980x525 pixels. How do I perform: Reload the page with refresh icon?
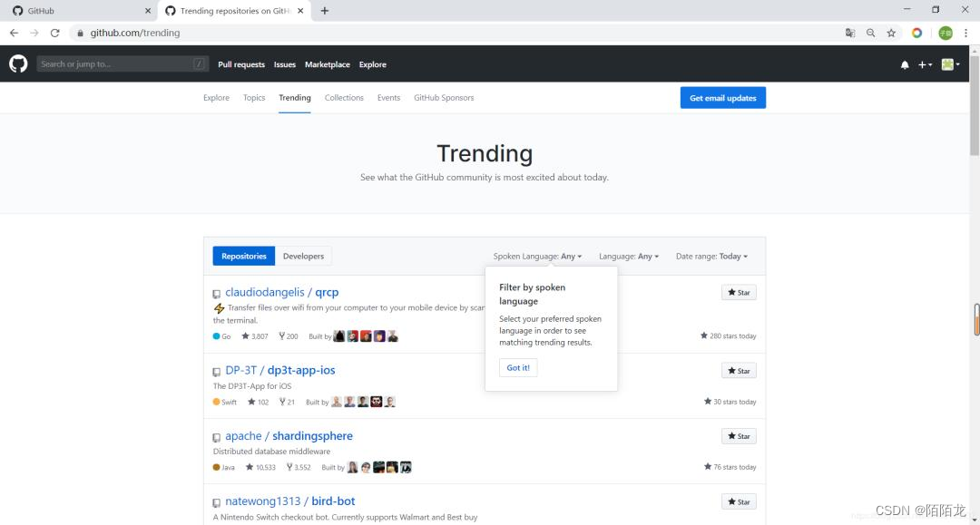click(x=55, y=33)
